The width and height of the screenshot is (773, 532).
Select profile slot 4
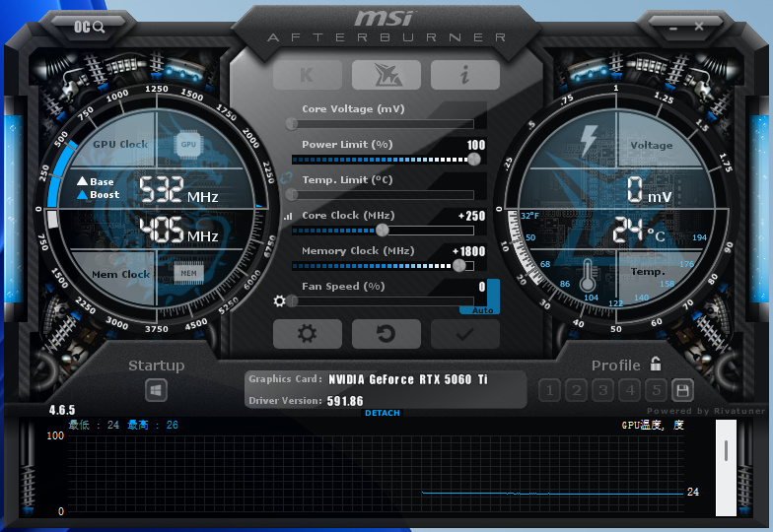click(629, 390)
